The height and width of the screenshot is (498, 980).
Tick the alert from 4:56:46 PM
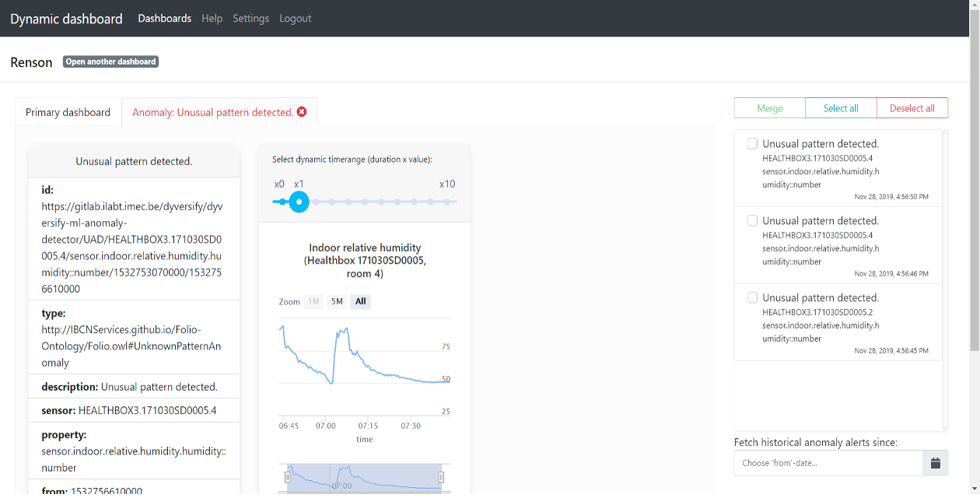[x=752, y=221]
